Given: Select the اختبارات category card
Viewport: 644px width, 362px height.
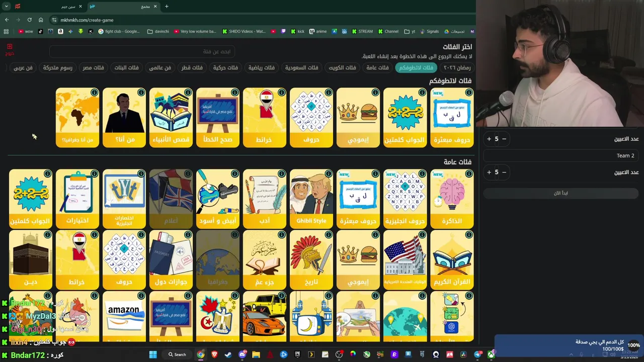Looking at the screenshot, I should [x=77, y=199].
